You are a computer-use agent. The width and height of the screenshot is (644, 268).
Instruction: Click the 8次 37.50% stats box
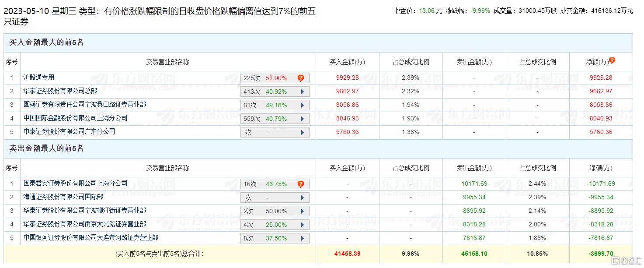click(275, 239)
